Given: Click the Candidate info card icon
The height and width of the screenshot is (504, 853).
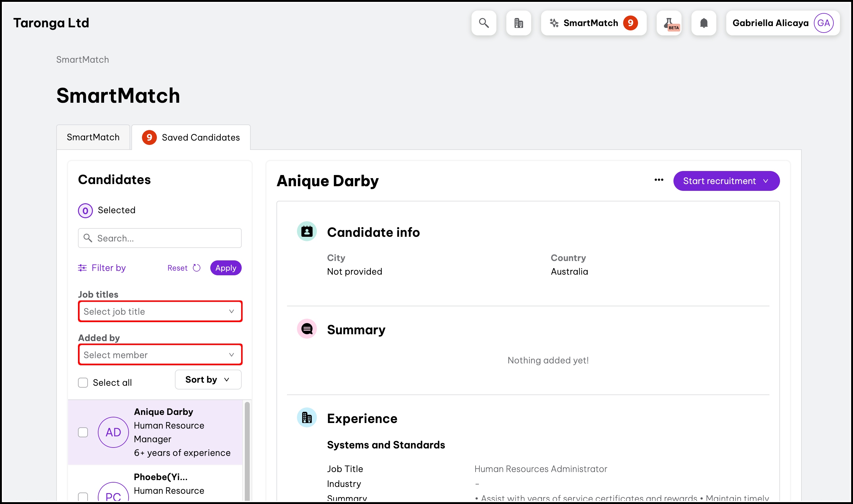Looking at the screenshot, I should pyautogui.click(x=307, y=232).
